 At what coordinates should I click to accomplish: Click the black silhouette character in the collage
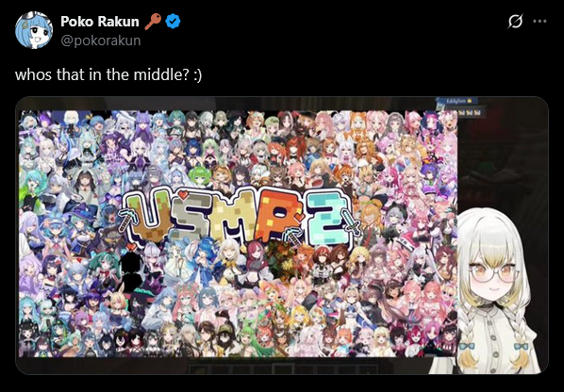(131, 269)
